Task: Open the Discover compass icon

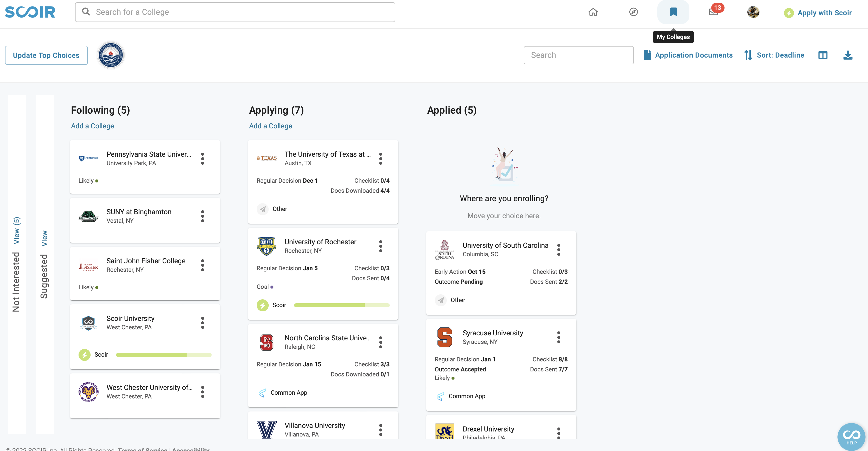Action: click(633, 12)
